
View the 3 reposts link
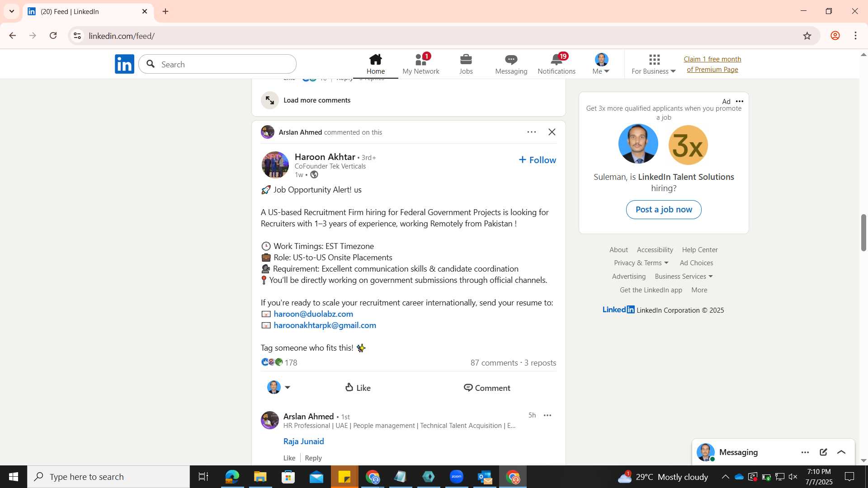point(540,363)
